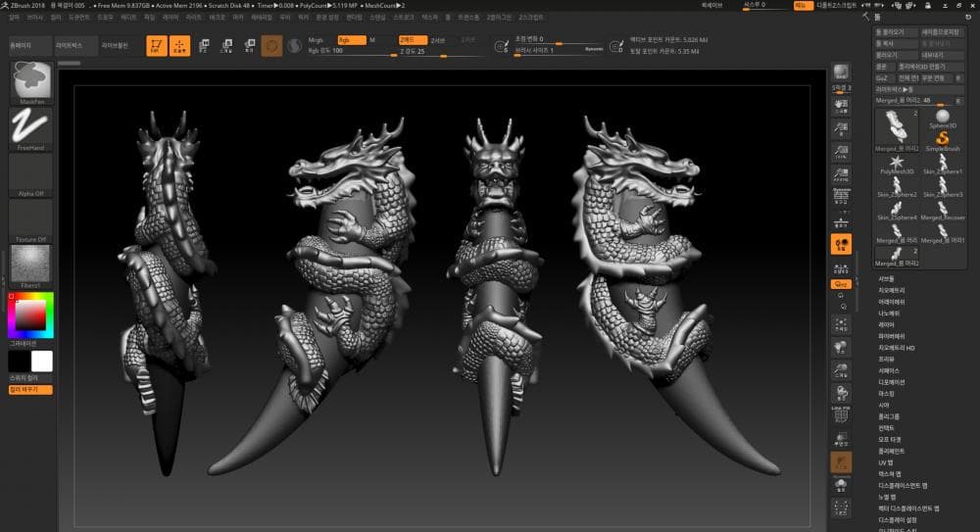Expand the 디포메이션 section
The height and width of the screenshot is (532, 980).
pos(891,382)
